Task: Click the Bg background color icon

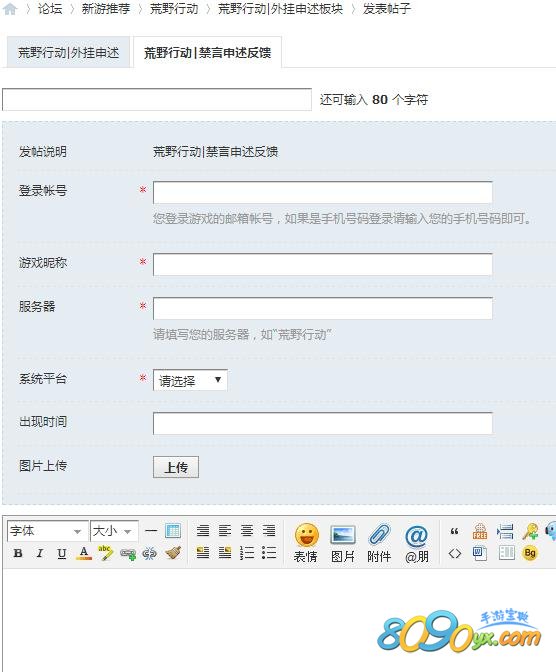Action: click(530, 553)
